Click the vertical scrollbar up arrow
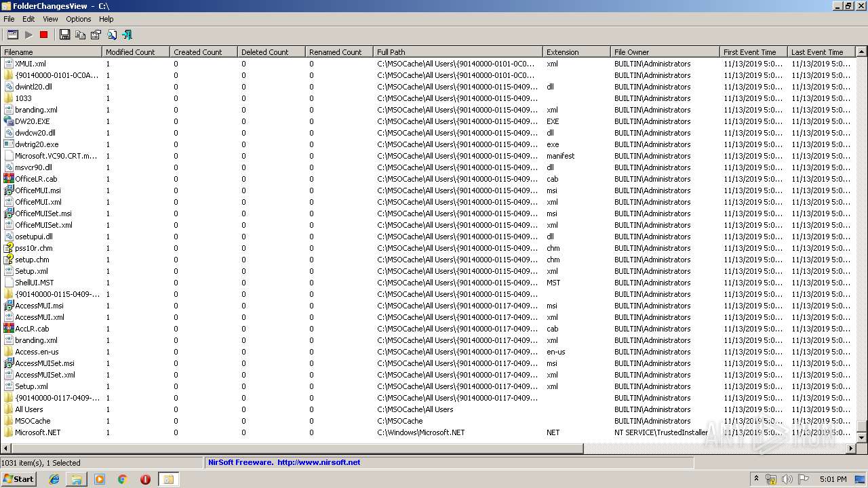 pos(862,52)
